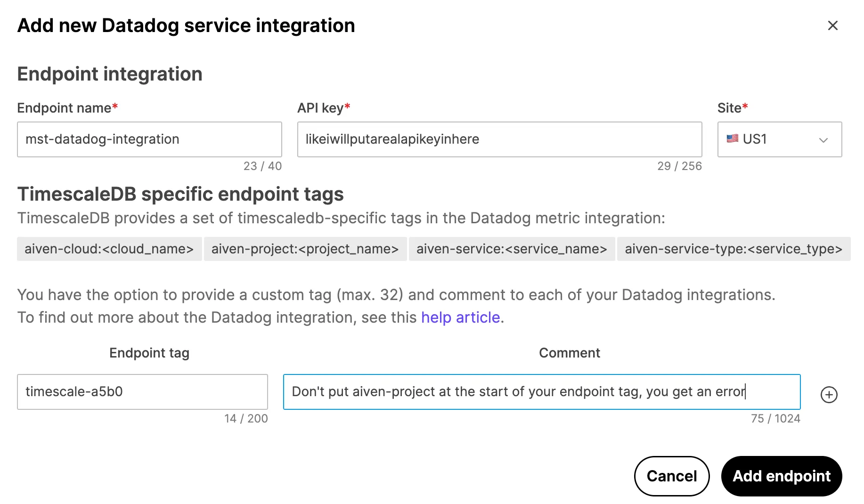Click the US flag icon in Site field
Image resolution: width=864 pixels, height=504 pixels.
732,138
